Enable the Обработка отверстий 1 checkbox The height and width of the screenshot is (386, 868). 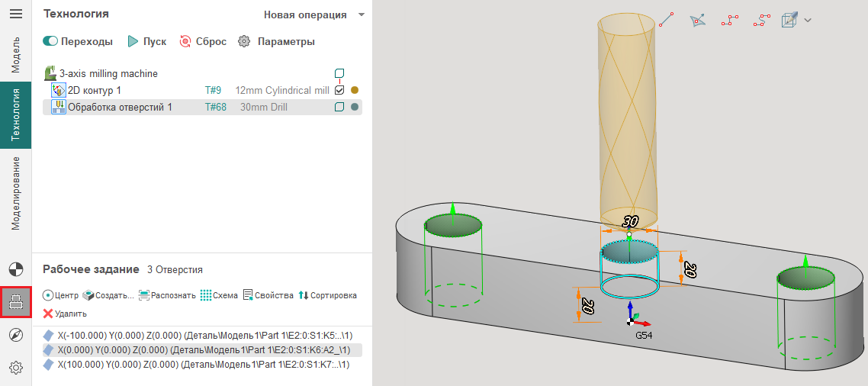pos(339,108)
